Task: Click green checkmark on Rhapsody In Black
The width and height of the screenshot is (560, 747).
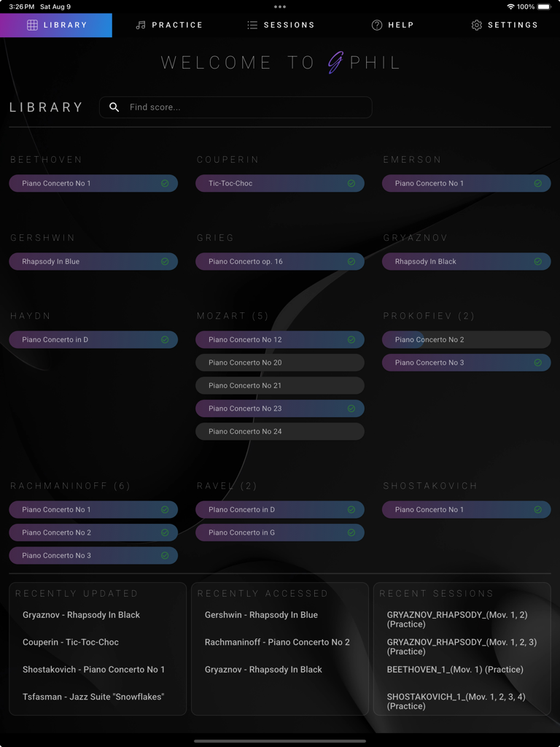Action: point(537,262)
